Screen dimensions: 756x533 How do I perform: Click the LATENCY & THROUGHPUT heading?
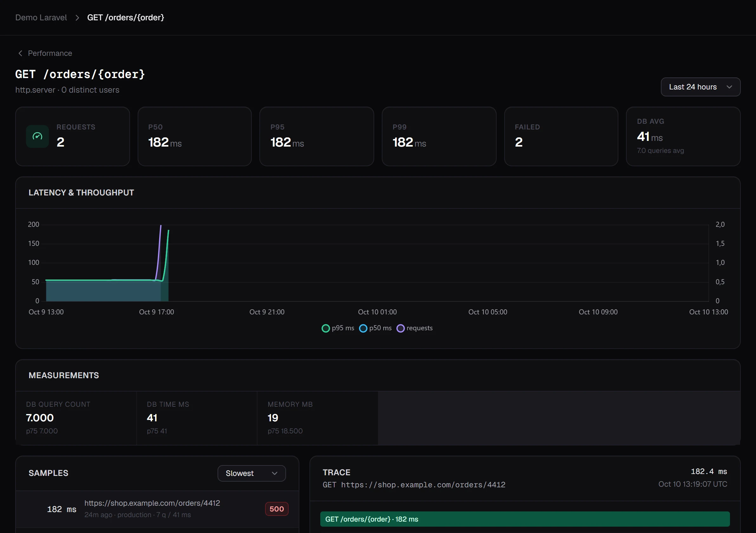click(81, 193)
